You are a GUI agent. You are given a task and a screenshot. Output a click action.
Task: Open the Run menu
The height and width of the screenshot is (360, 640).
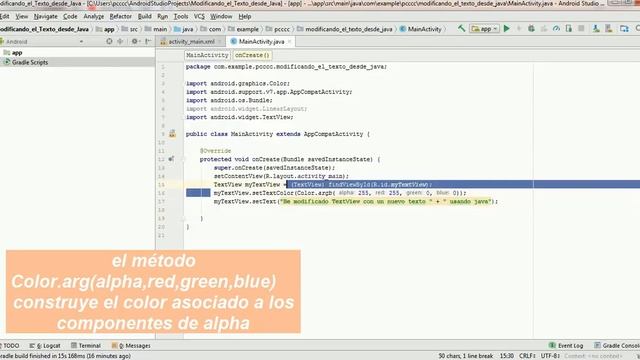click(x=162, y=16)
